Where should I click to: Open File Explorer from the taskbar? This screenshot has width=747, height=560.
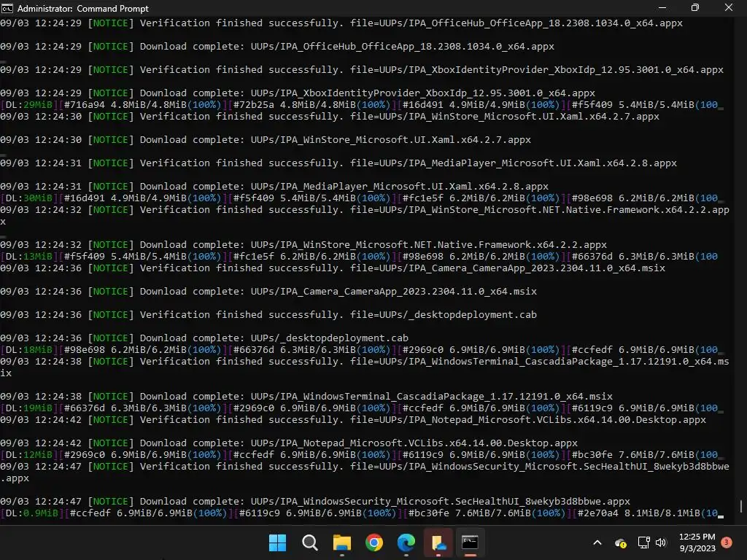coord(341,542)
